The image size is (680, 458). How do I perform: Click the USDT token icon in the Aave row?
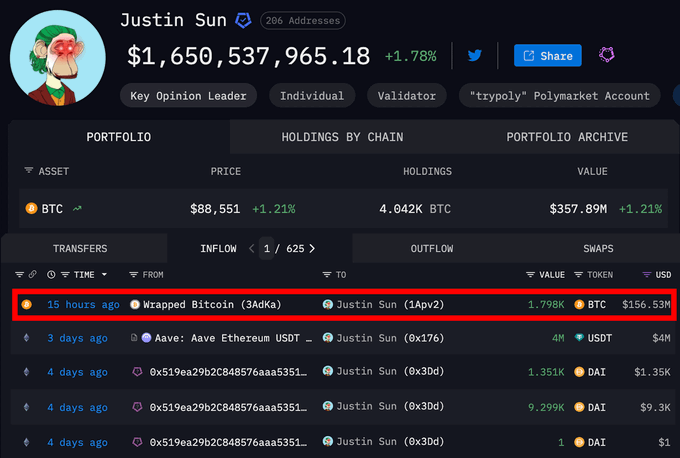[x=581, y=338]
